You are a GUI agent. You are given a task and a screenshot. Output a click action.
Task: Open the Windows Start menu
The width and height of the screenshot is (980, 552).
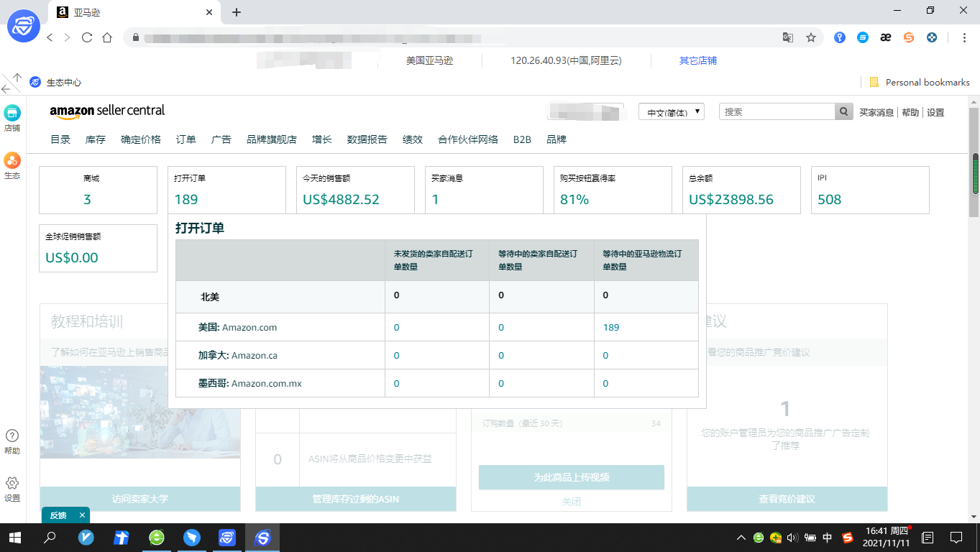(x=14, y=537)
